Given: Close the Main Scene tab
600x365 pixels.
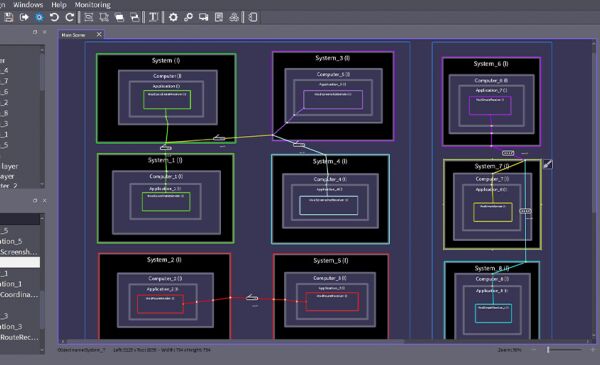Looking at the screenshot, I should click(x=99, y=34).
